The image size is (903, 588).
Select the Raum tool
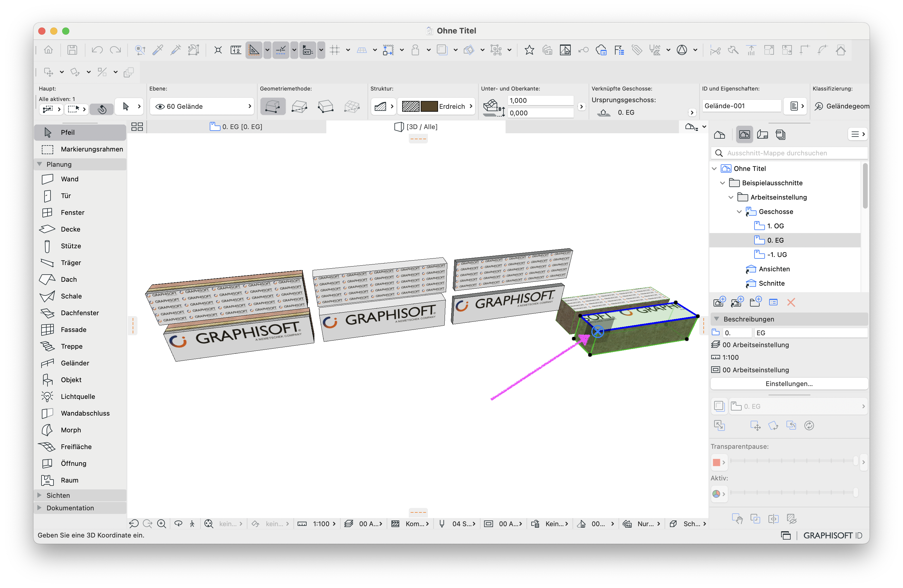click(80, 480)
